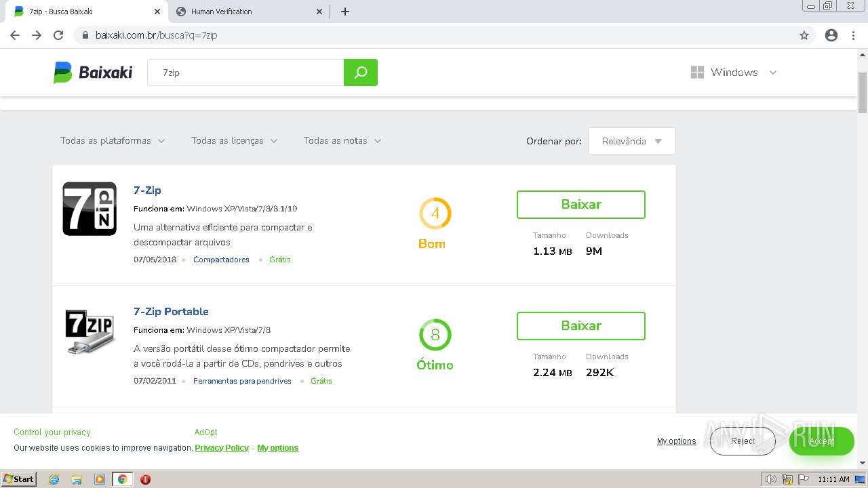Open the Windows Start menu

click(x=18, y=479)
